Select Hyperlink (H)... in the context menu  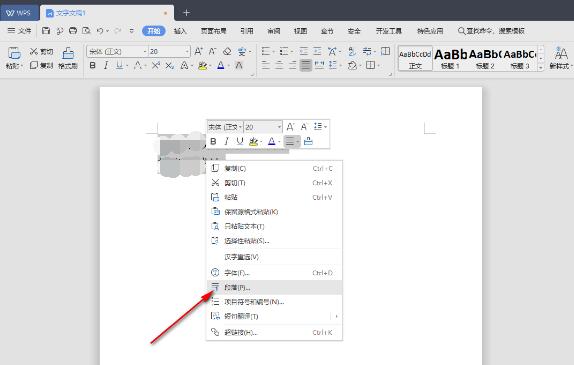(274, 332)
